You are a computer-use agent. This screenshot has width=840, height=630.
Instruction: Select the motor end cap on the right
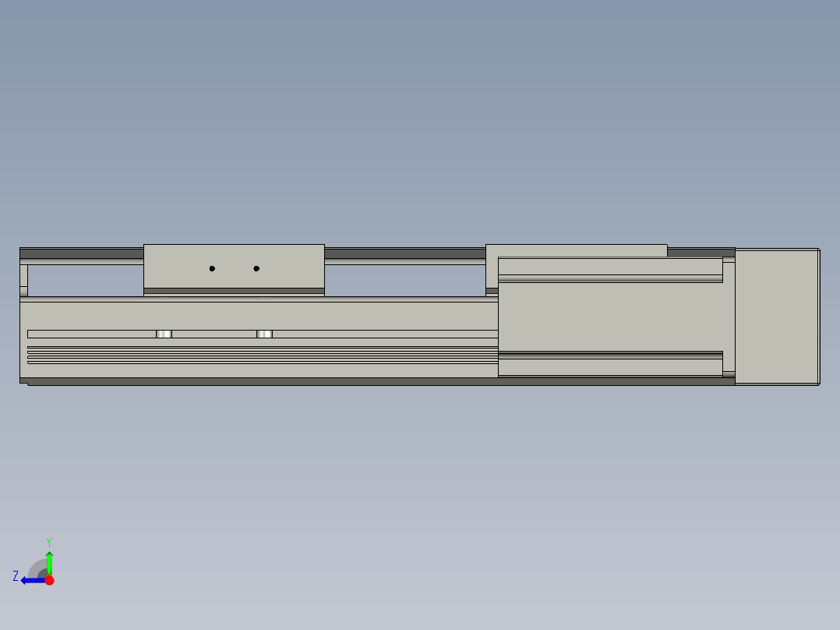pyautogui.click(x=778, y=317)
